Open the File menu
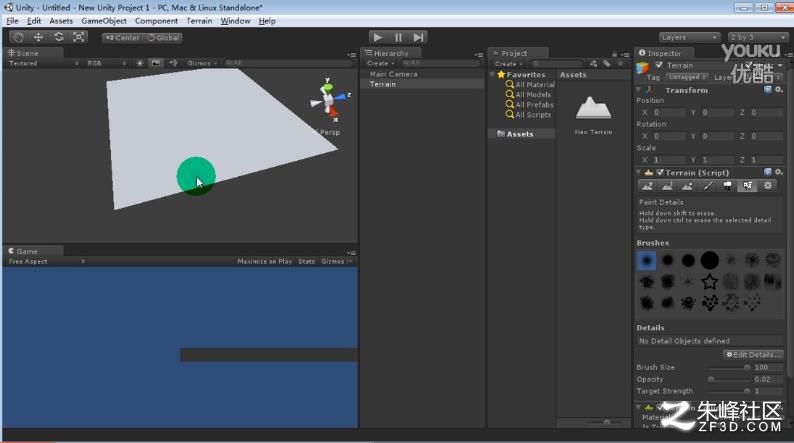 [x=12, y=21]
